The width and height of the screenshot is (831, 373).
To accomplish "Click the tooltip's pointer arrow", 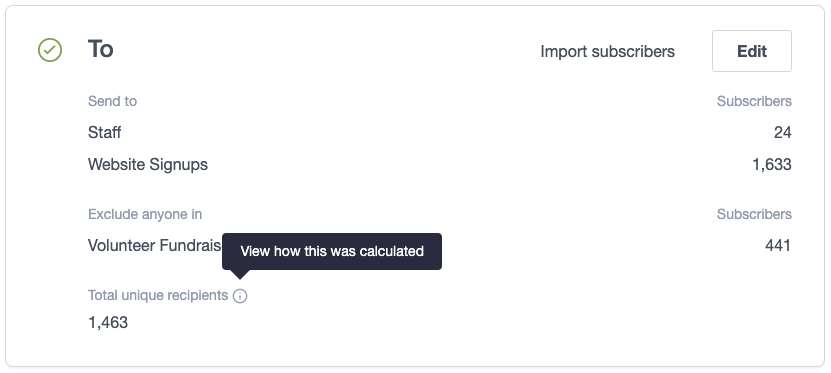I will (x=240, y=274).
